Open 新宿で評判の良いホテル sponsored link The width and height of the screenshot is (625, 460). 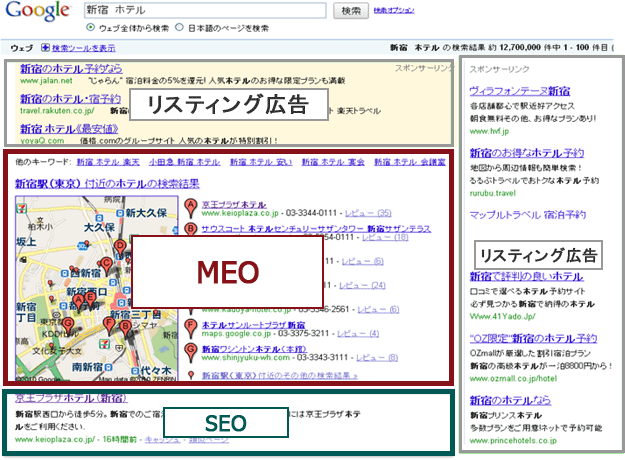pos(527,276)
